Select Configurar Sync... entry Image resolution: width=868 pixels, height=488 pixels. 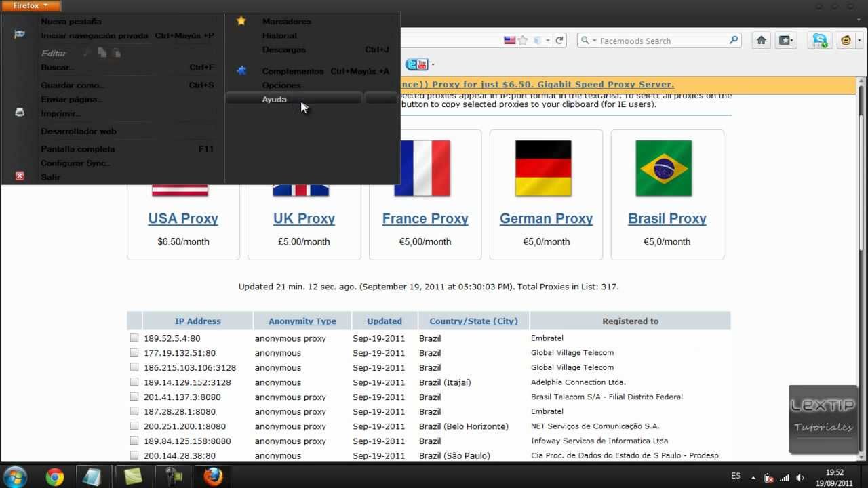click(75, 163)
